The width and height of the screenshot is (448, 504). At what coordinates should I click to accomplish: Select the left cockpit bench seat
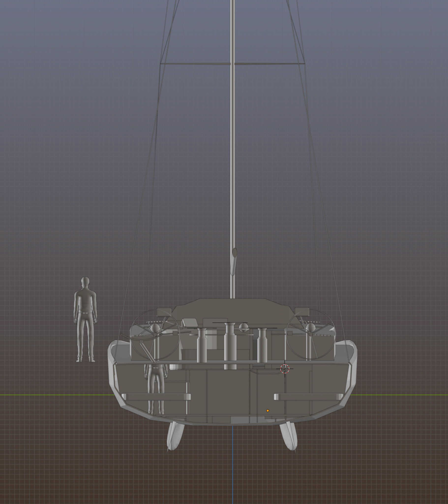tap(156, 397)
